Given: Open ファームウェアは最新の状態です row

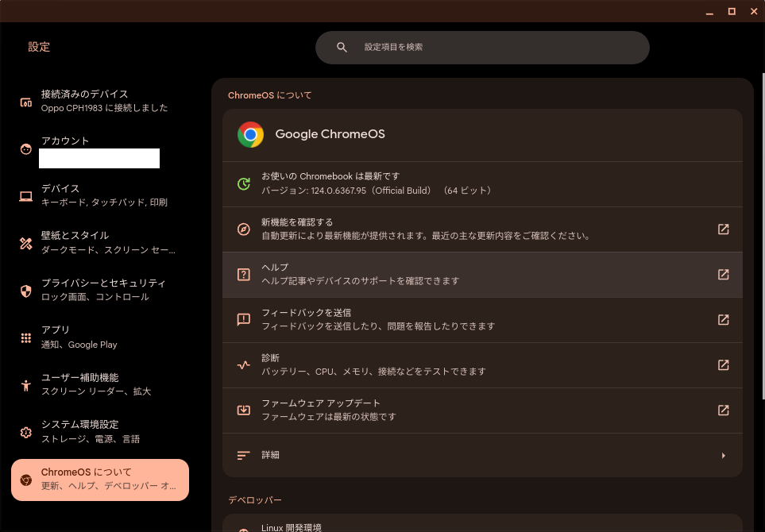Looking at the screenshot, I should tap(482, 410).
